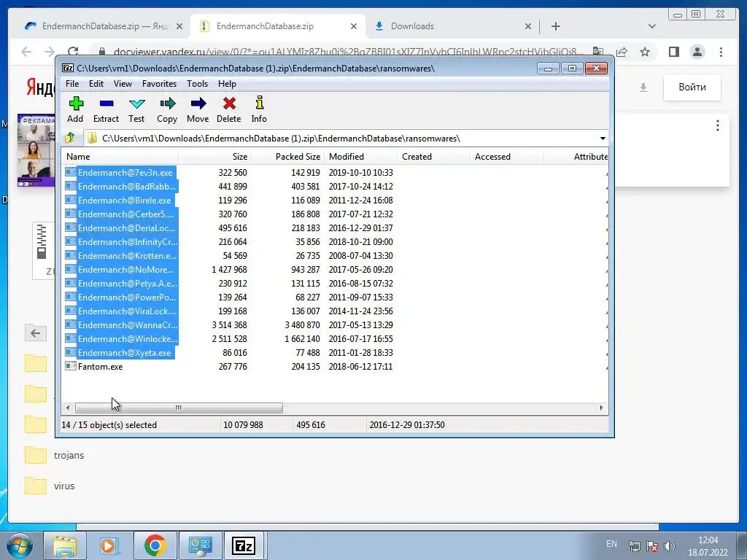Select the Endermanch@7ev3n.exe file
The image size is (747, 560).
125,172
